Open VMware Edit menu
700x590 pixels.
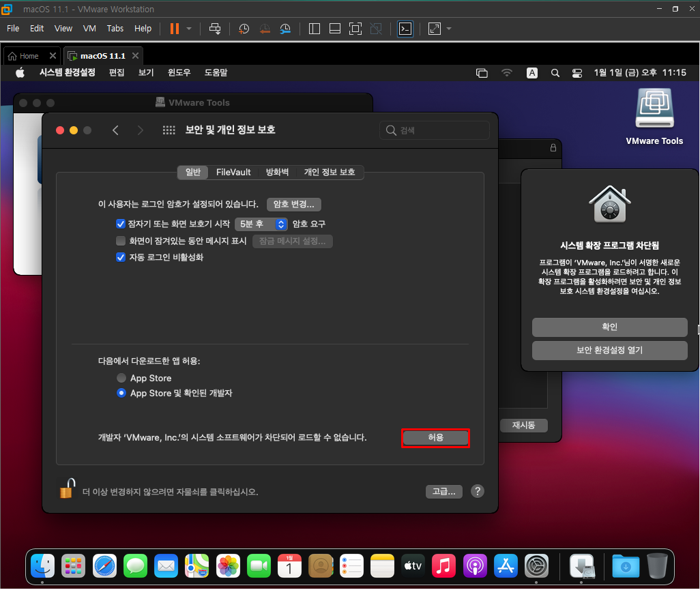37,29
